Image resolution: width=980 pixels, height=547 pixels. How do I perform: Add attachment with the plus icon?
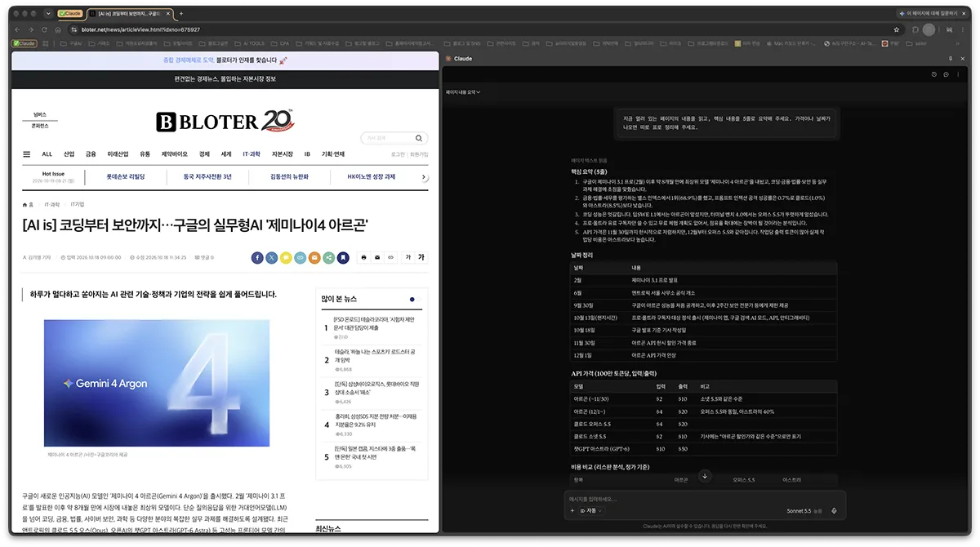click(x=572, y=510)
